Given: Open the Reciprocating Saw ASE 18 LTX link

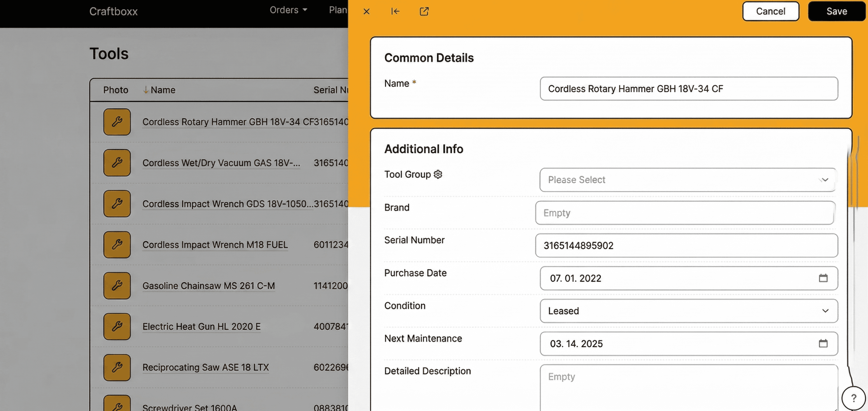Looking at the screenshot, I should coord(205,367).
